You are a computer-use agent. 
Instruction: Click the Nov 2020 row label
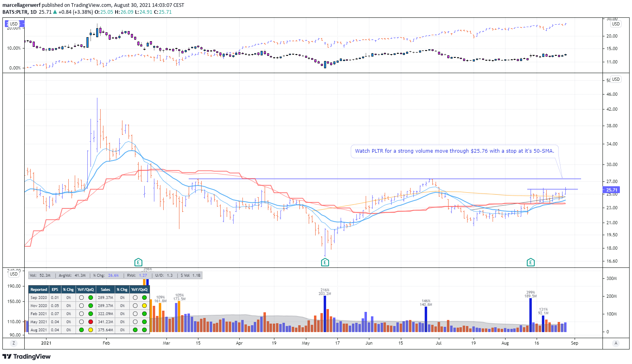pyautogui.click(x=39, y=306)
